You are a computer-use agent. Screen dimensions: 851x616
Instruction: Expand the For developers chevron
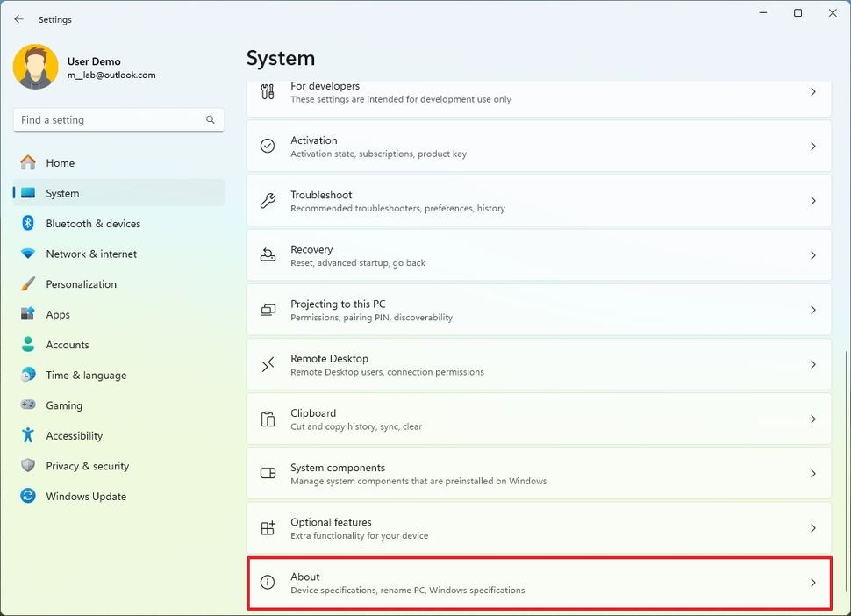point(812,92)
